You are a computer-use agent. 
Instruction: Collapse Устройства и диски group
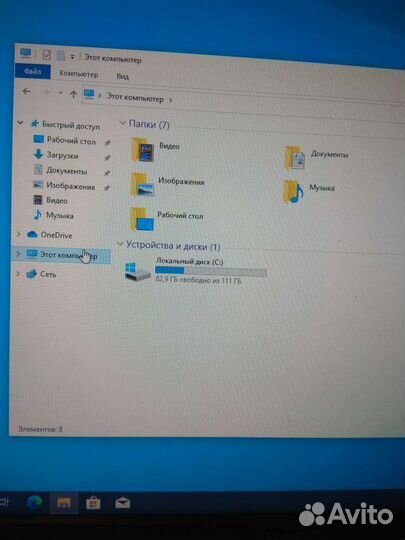pos(120,244)
